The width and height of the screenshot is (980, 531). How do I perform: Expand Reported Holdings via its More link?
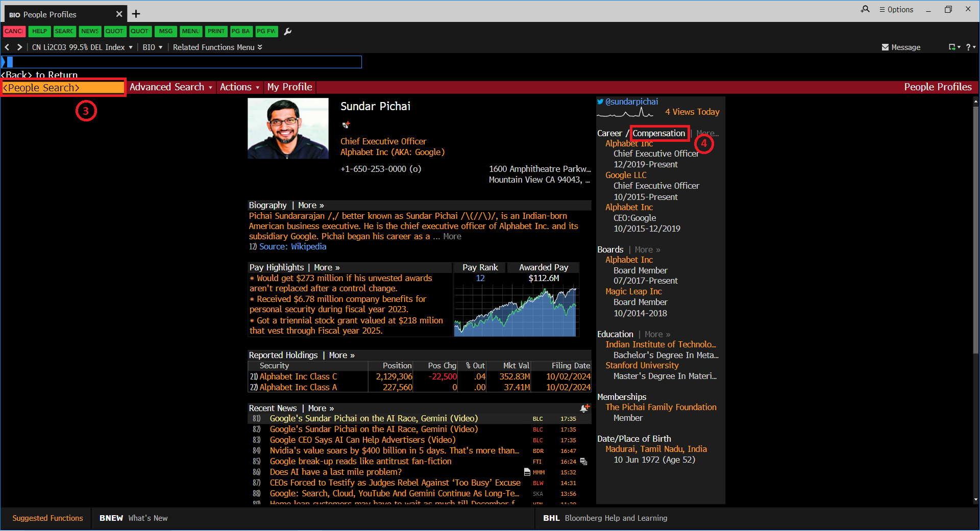(x=341, y=355)
